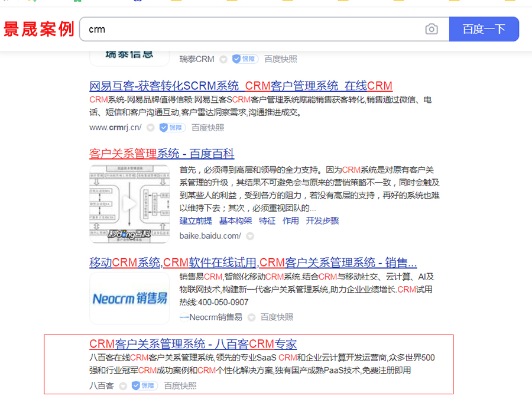
Task: Open 百度快照 for 瑞泰CRM result
Action: click(281, 59)
